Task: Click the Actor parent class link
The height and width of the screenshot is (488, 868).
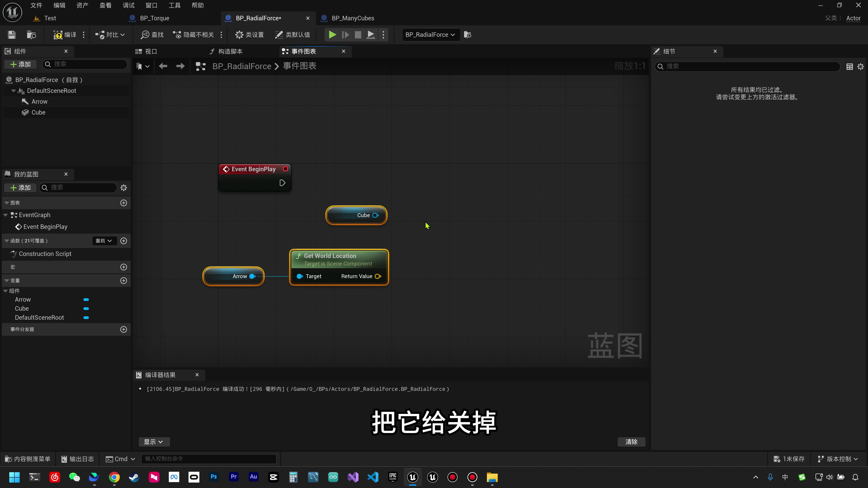Action: tap(853, 18)
